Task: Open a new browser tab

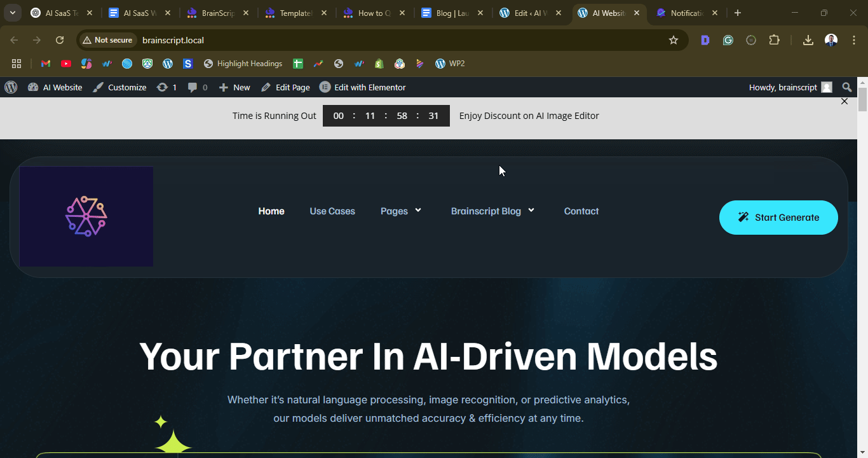Action: tap(737, 13)
